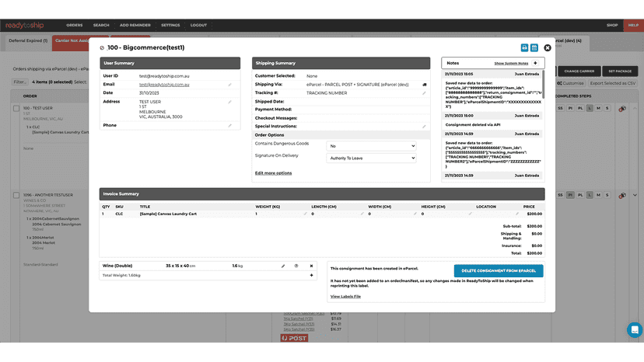
Task: Close the order 100 Bigcommerce dialog
Action: tap(548, 48)
